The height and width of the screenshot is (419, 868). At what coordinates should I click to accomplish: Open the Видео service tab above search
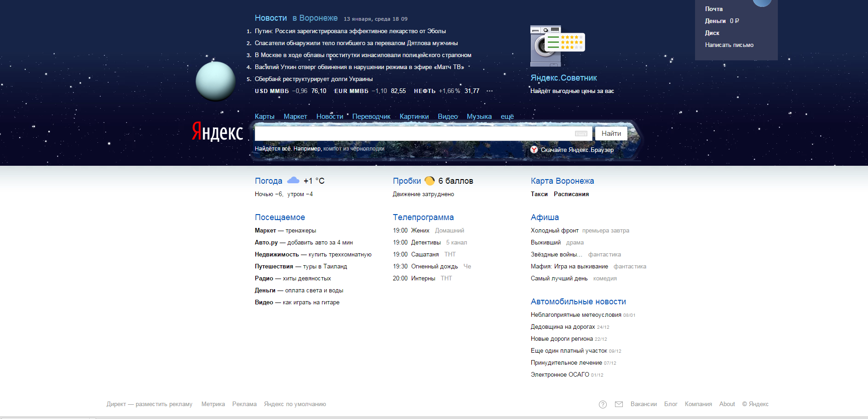pyautogui.click(x=448, y=116)
